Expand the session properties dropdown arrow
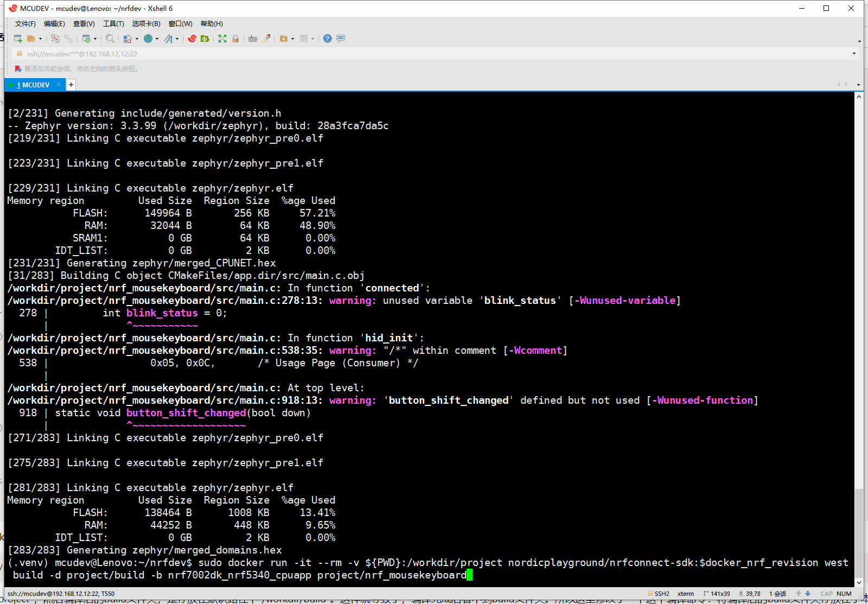The width and height of the screenshot is (868, 604). (x=95, y=39)
